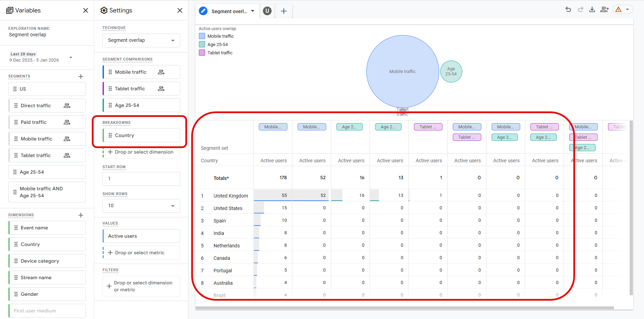The image size is (644, 319).
Task: Close the Variables panel
Action: point(86,10)
